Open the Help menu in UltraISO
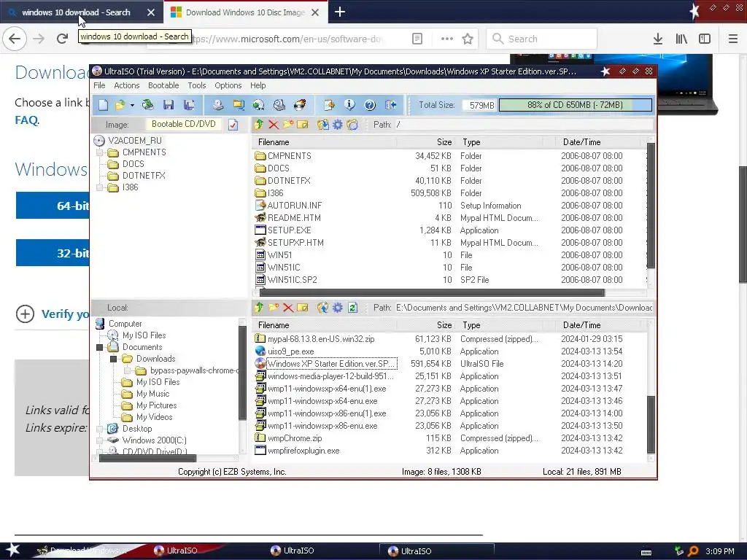This screenshot has width=747, height=560. 258,86
